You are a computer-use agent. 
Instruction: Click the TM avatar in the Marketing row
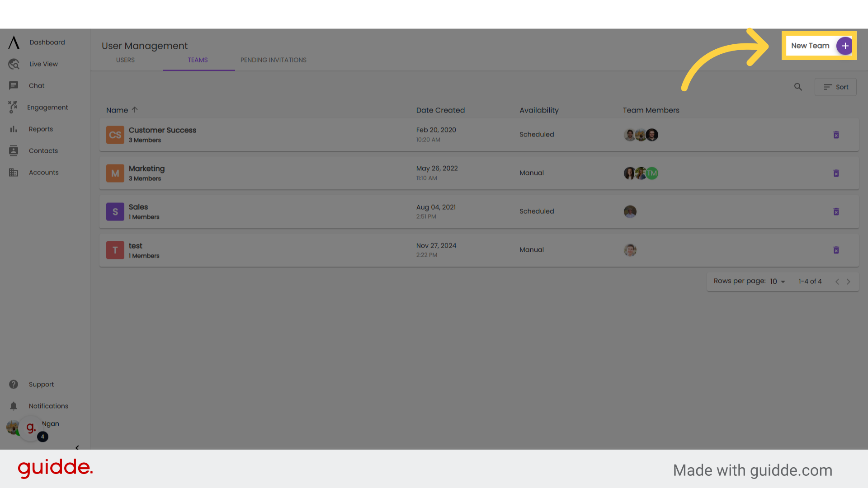click(x=652, y=173)
